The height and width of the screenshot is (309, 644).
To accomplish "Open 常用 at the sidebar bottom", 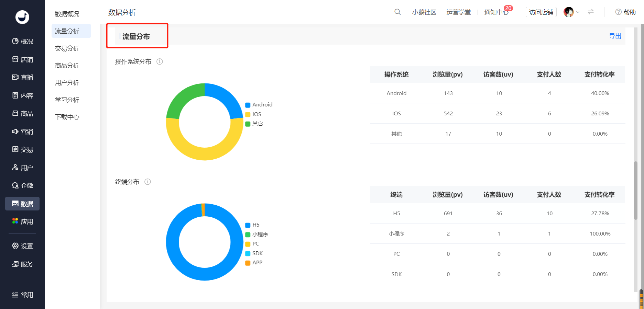I will click(22, 295).
